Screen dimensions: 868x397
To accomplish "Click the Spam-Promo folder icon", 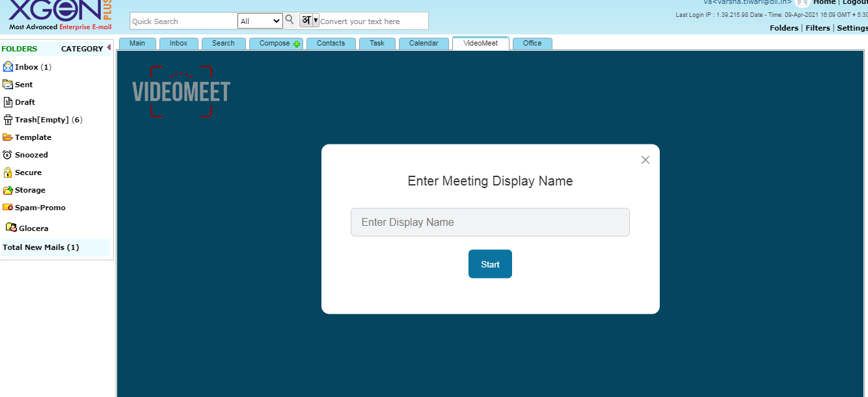I will pos(8,207).
